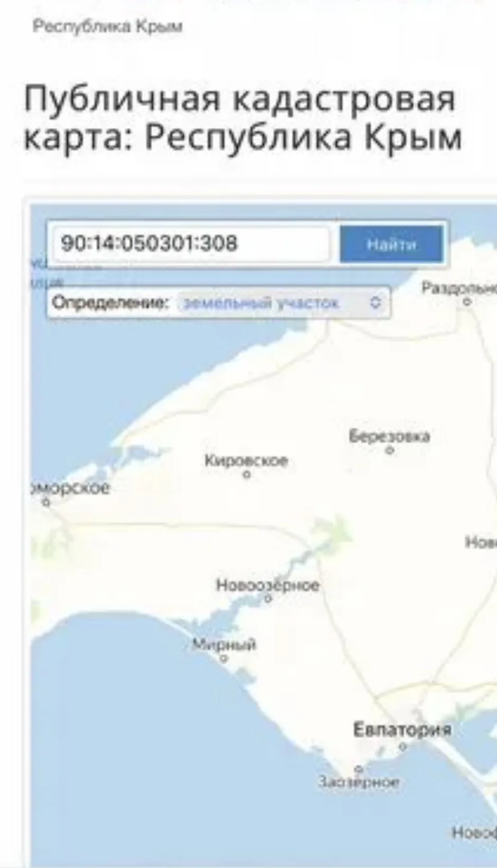Open the Республика Крым breadcrumb link
Screen dimensions: 497x868
[108, 26]
